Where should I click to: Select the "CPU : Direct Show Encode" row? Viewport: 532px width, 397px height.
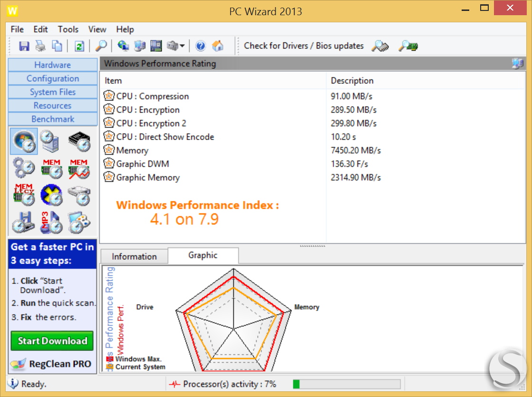click(313, 137)
